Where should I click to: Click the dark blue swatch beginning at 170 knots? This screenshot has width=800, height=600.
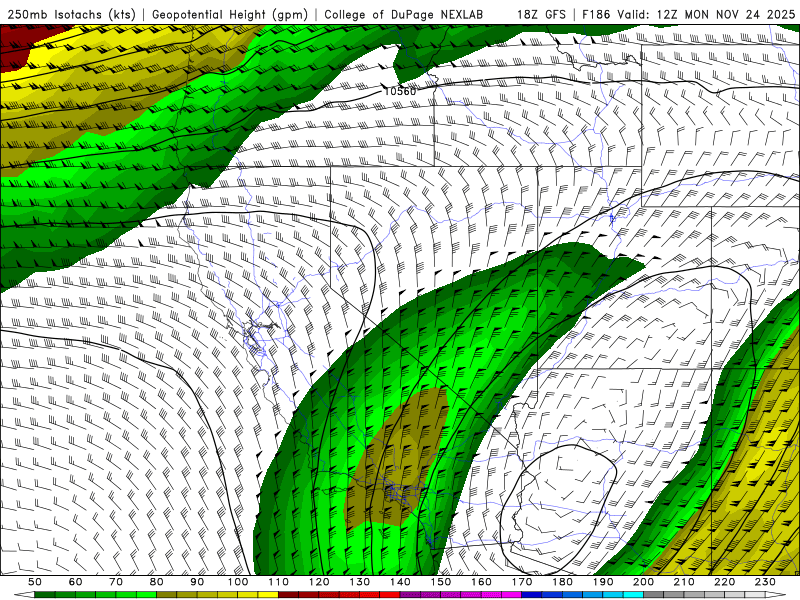click(532, 595)
